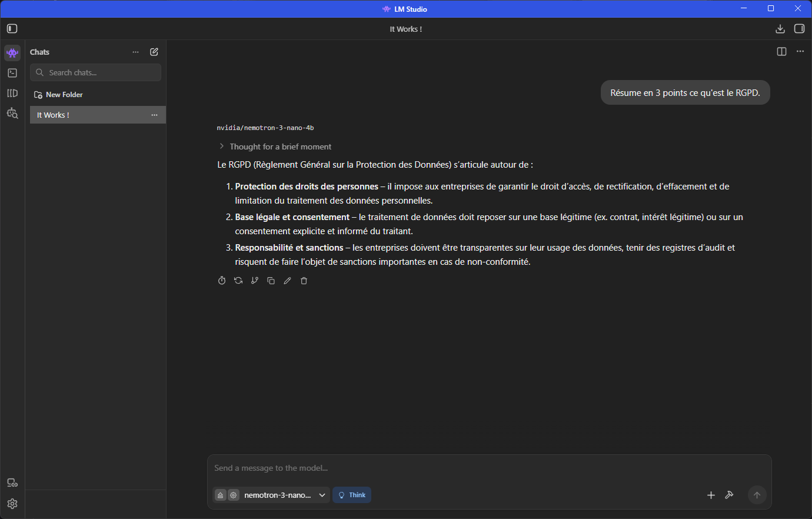Image resolution: width=812 pixels, height=519 pixels.
Task: Delete the assistant message
Action: click(304, 281)
